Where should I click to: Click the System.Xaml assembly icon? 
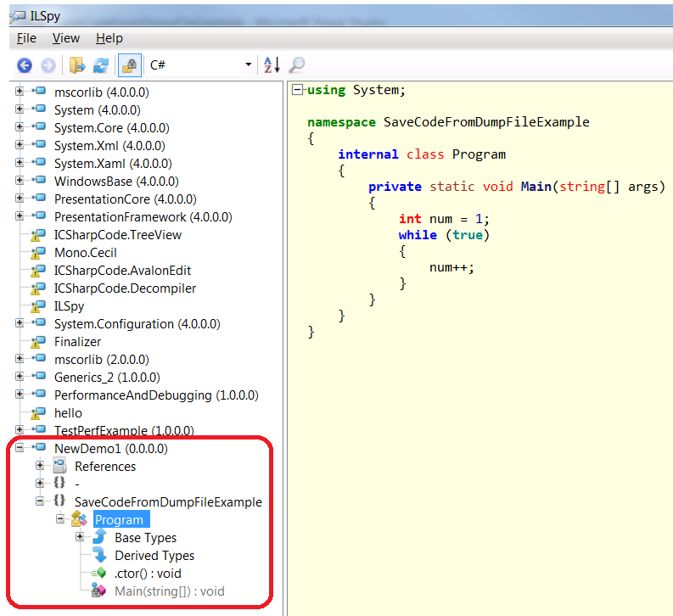pos(39,162)
